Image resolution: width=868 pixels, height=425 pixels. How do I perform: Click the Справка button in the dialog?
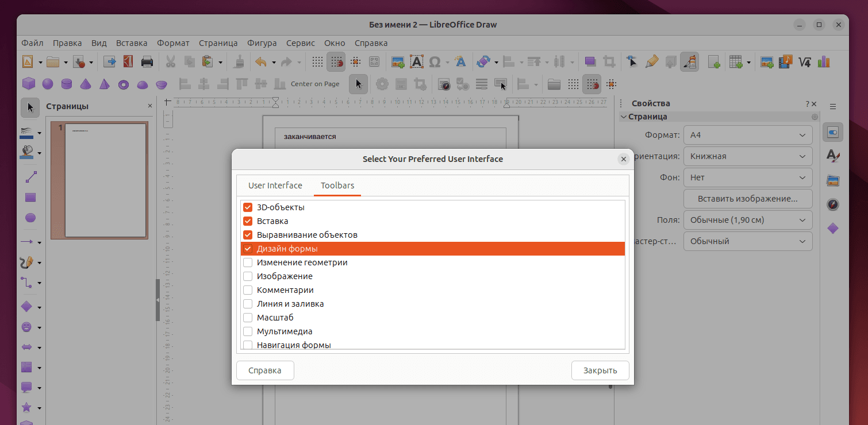(x=265, y=370)
